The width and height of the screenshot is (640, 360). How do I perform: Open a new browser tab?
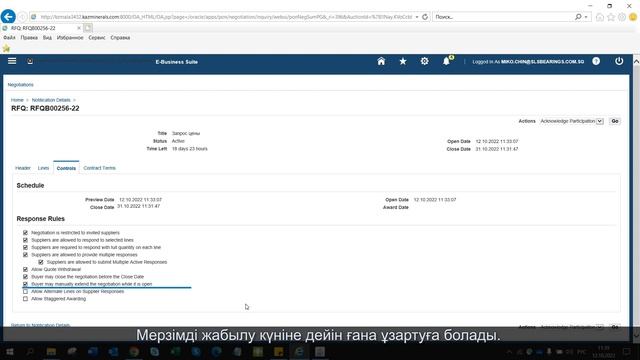(x=88, y=28)
